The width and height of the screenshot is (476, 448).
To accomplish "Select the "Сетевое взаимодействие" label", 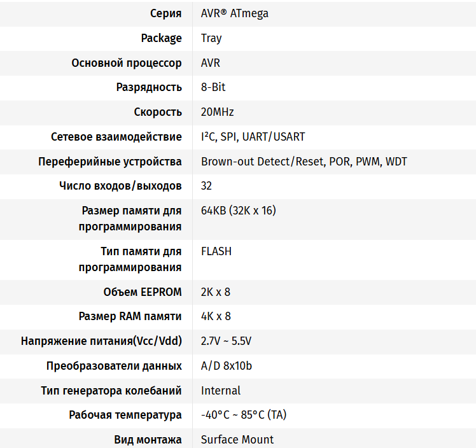I will pyautogui.click(x=116, y=137).
